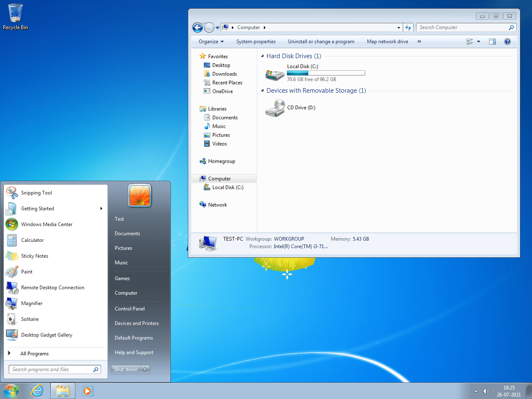Click the Shut down button
The image size is (532, 399).
(126, 369)
